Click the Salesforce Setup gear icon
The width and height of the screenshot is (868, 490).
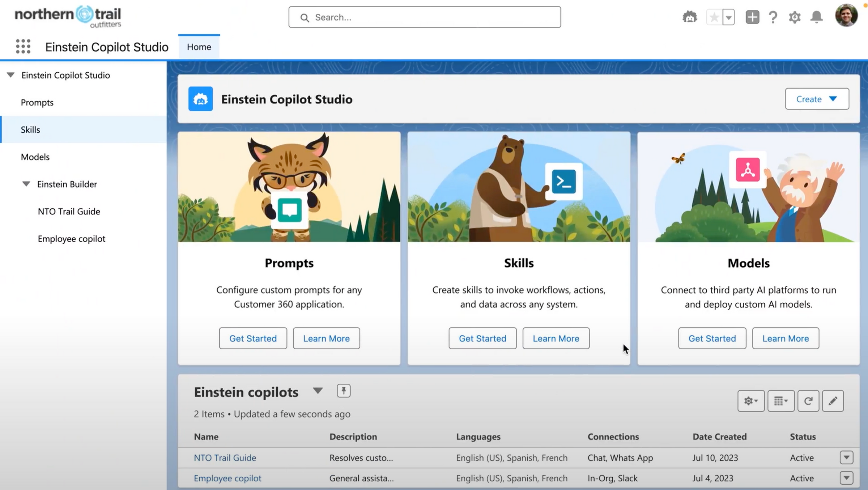pyautogui.click(x=795, y=17)
